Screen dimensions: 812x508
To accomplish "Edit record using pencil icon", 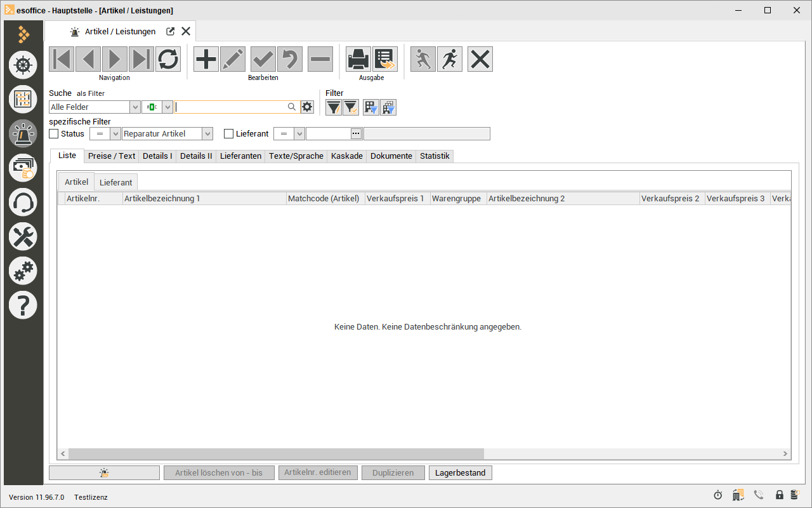I will tap(233, 59).
